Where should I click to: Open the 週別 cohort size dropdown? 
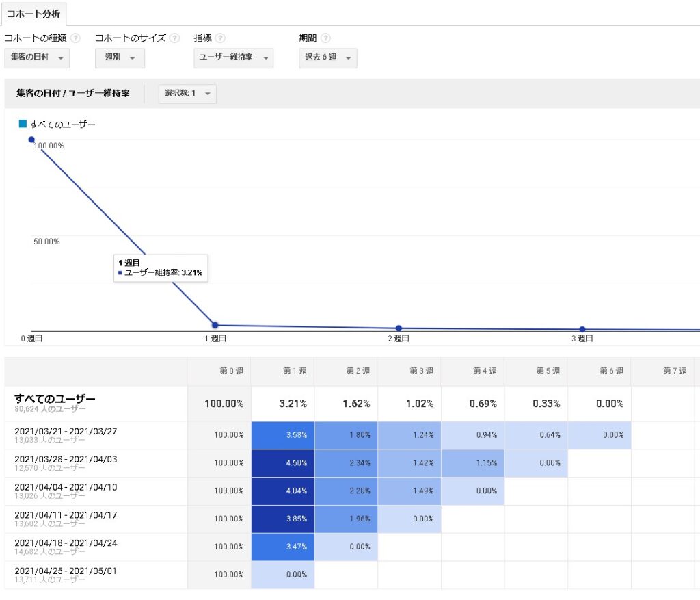pyautogui.click(x=119, y=58)
